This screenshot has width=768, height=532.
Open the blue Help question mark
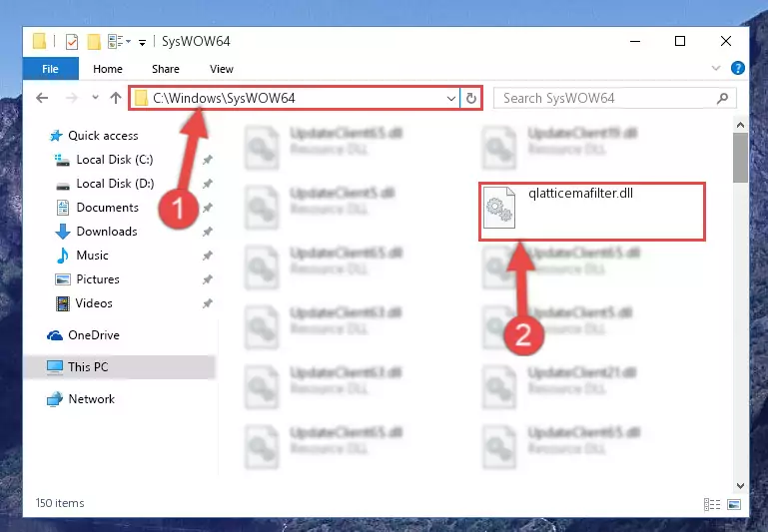tap(737, 68)
